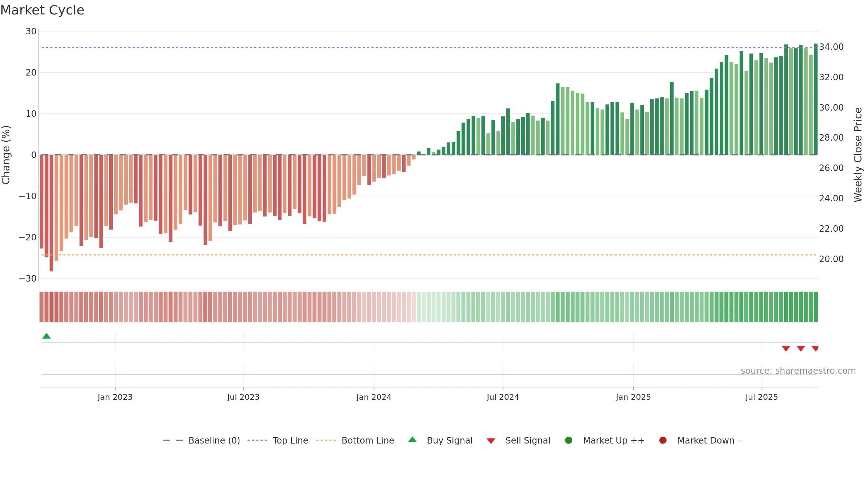Image resolution: width=868 pixels, height=488 pixels.
Task: Toggle the Buy Signal legend entry
Action: (x=440, y=440)
